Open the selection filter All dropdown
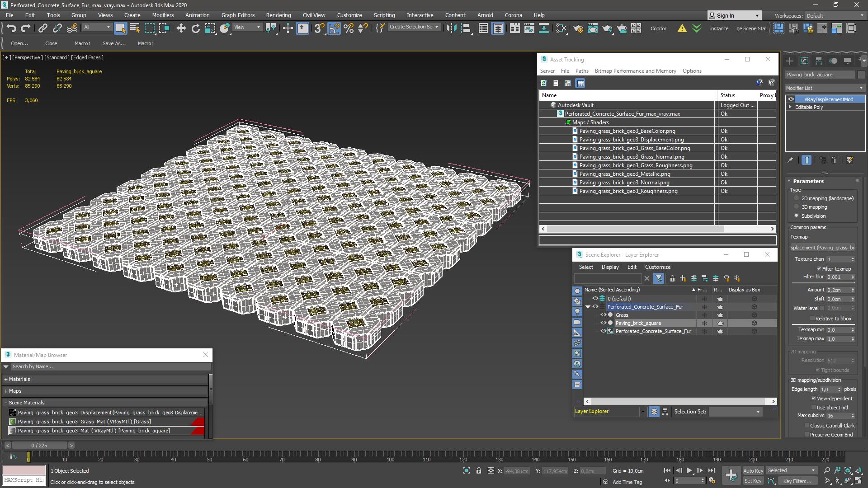Image resolution: width=868 pixels, height=488 pixels. (97, 27)
